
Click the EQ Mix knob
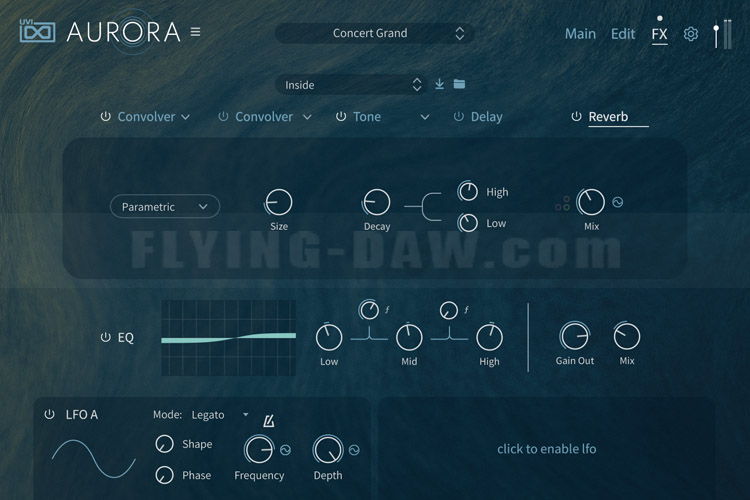627,336
